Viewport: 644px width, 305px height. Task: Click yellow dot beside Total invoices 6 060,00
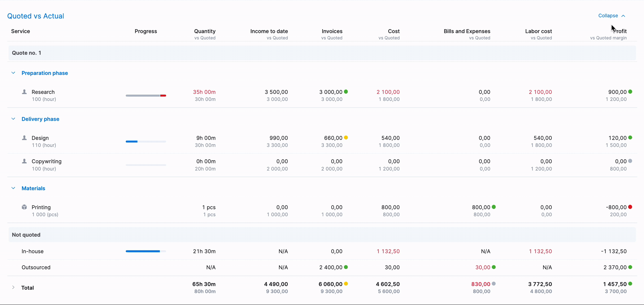(x=346, y=284)
